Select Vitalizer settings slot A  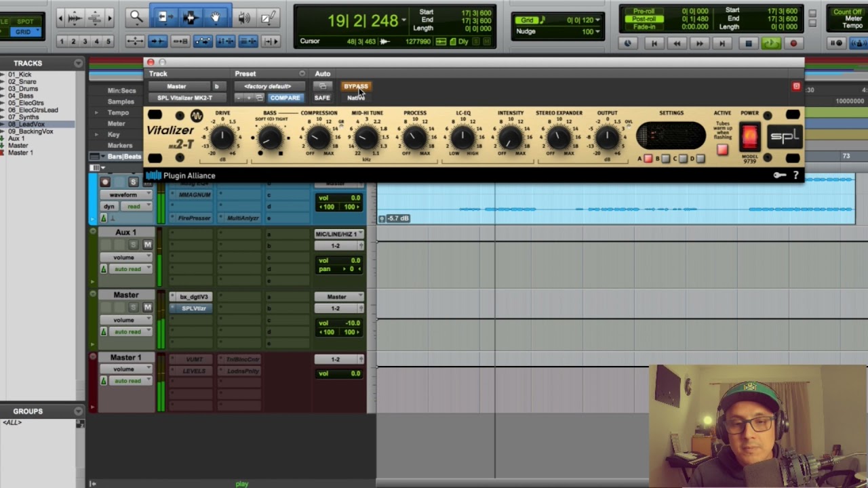pyautogui.click(x=648, y=159)
